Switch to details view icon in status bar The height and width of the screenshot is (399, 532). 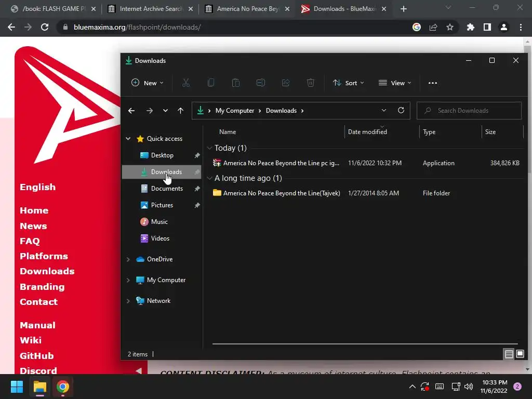click(x=509, y=354)
